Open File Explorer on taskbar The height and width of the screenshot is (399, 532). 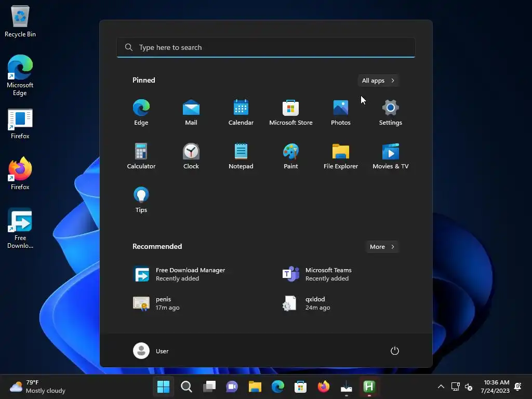[x=255, y=387]
